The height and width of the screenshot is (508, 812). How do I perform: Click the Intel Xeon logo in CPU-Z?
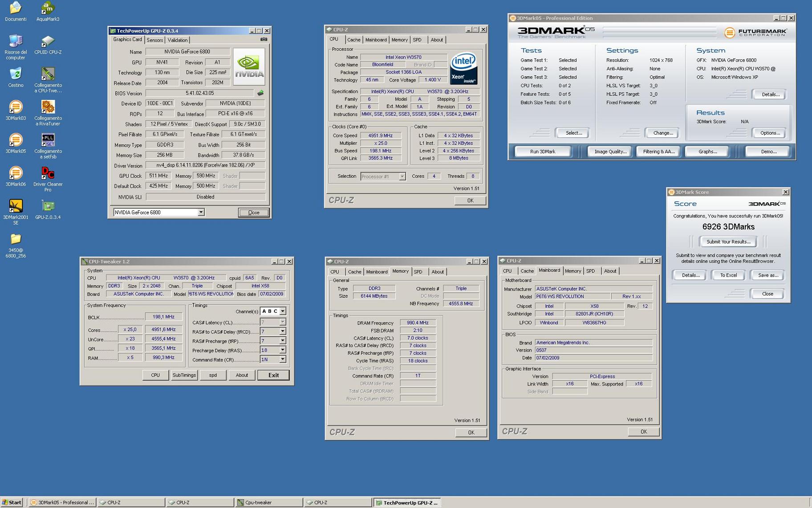(463, 69)
